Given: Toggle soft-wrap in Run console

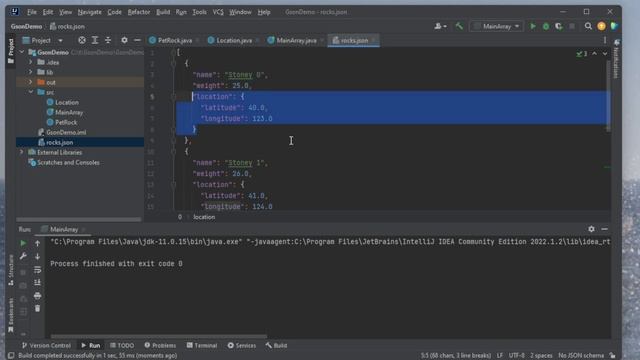Looking at the screenshot, I should pos(38,269).
